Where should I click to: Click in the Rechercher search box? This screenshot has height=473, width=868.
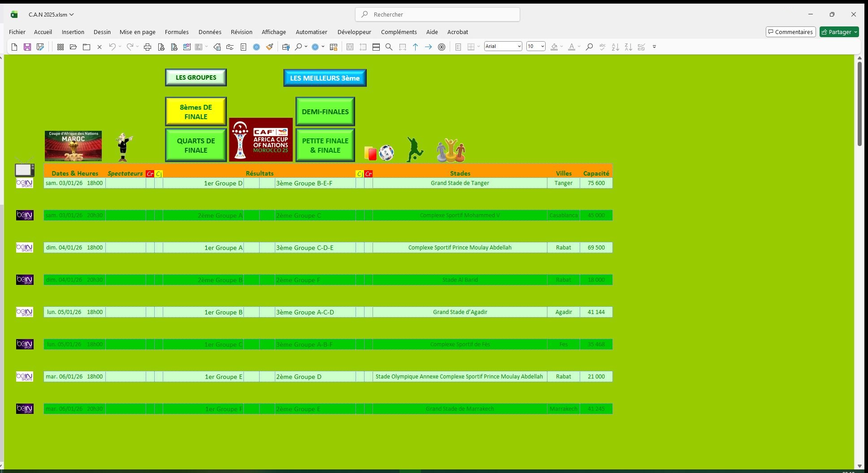(x=438, y=14)
